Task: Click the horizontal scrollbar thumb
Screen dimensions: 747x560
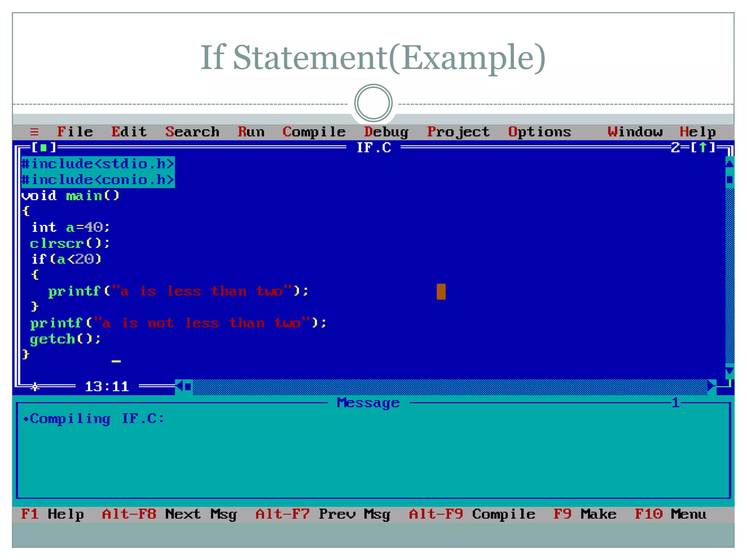Action: pyautogui.click(x=188, y=386)
